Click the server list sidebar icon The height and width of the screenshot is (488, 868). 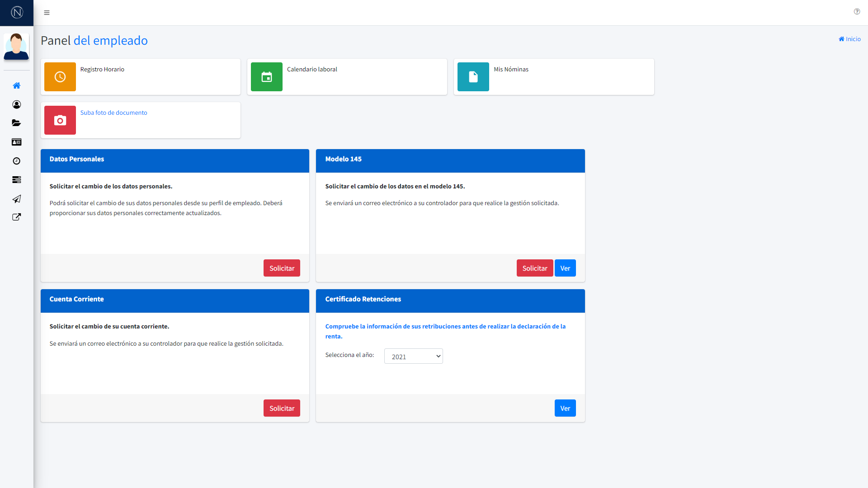click(x=17, y=180)
